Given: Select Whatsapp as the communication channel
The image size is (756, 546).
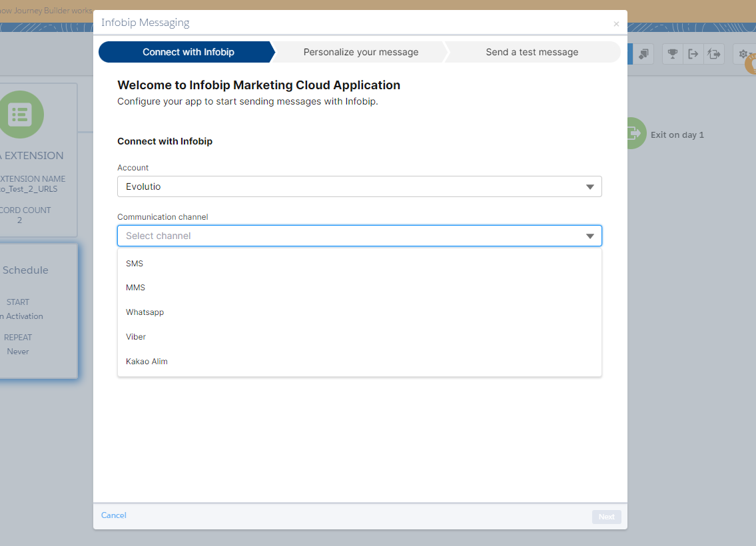Looking at the screenshot, I should pos(359,312).
